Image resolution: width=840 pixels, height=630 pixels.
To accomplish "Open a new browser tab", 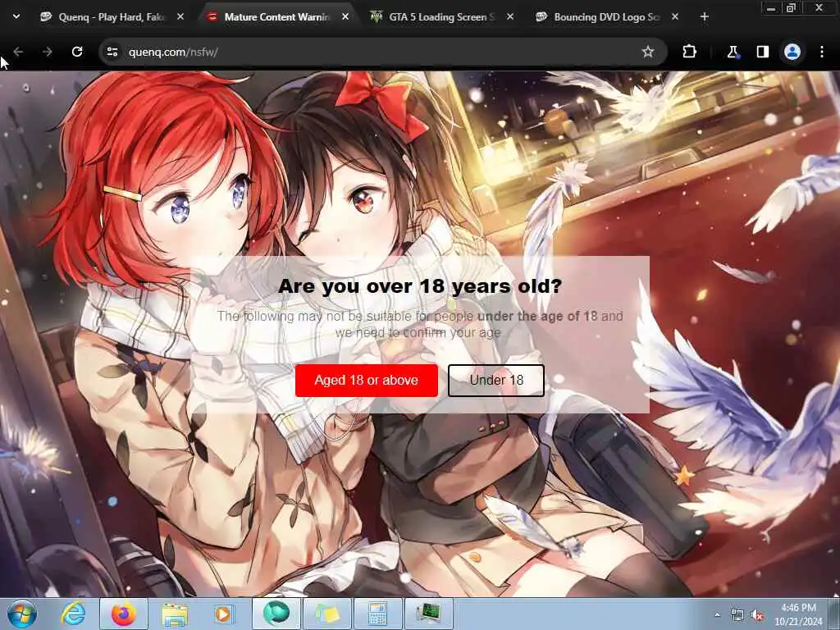I will tap(705, 17).
